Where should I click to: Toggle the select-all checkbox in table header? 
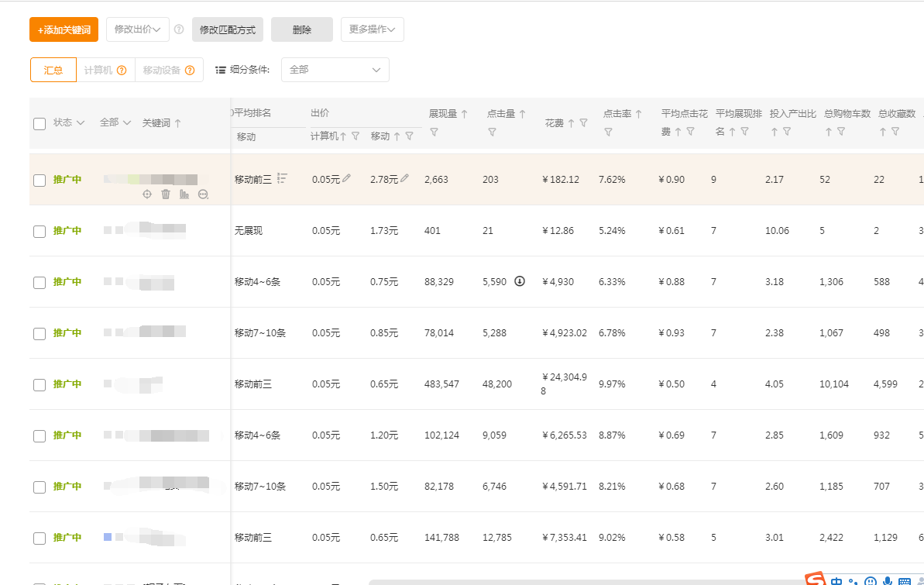tap(40, 123)
